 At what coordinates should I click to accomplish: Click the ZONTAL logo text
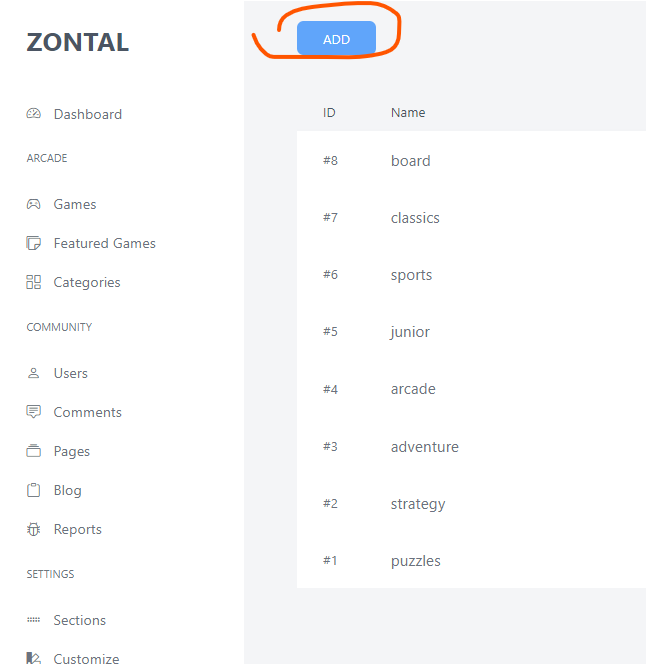click(x=78, y=43)
